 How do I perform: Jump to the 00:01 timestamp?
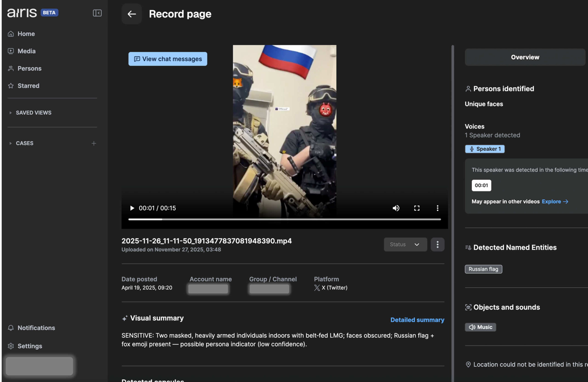coord(481,185)
